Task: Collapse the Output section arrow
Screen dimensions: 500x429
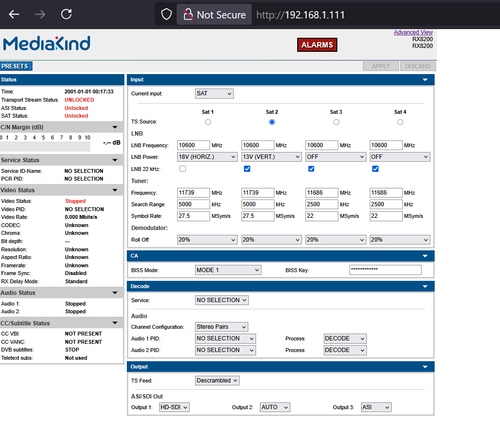Action: 425,367
